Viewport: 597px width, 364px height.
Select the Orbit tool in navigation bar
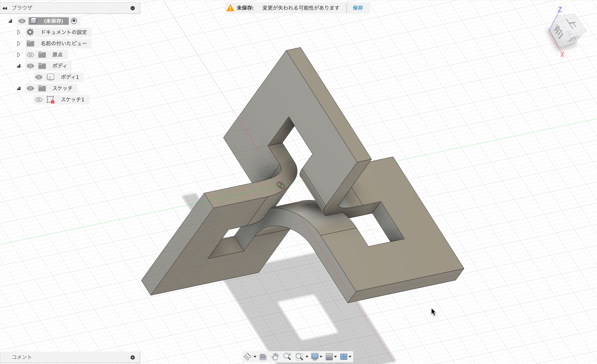click(247, 357)
